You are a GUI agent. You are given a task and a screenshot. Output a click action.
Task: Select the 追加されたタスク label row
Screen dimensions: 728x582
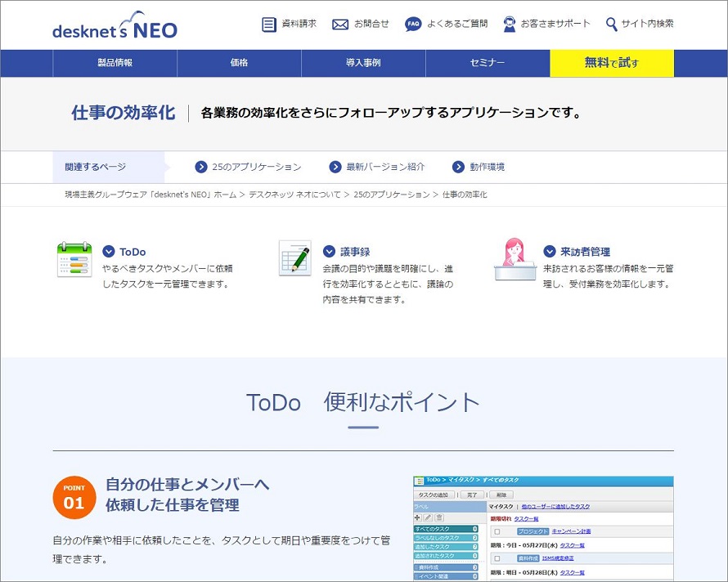pos(446,556)
